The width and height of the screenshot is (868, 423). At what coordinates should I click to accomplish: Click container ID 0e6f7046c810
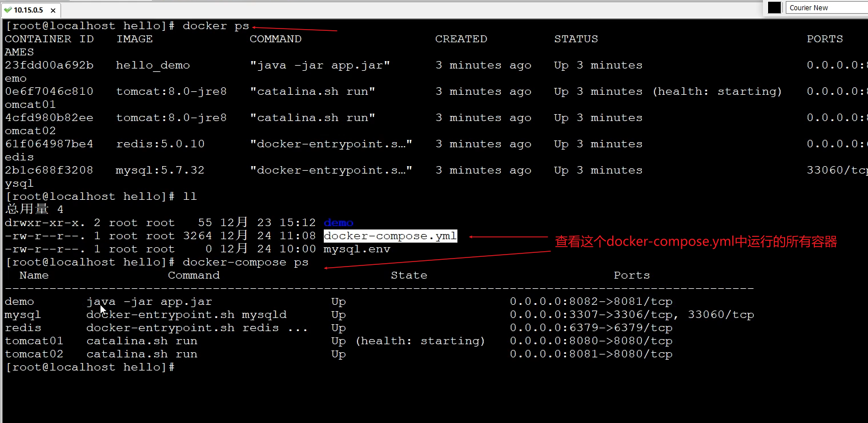click(49, 91)
